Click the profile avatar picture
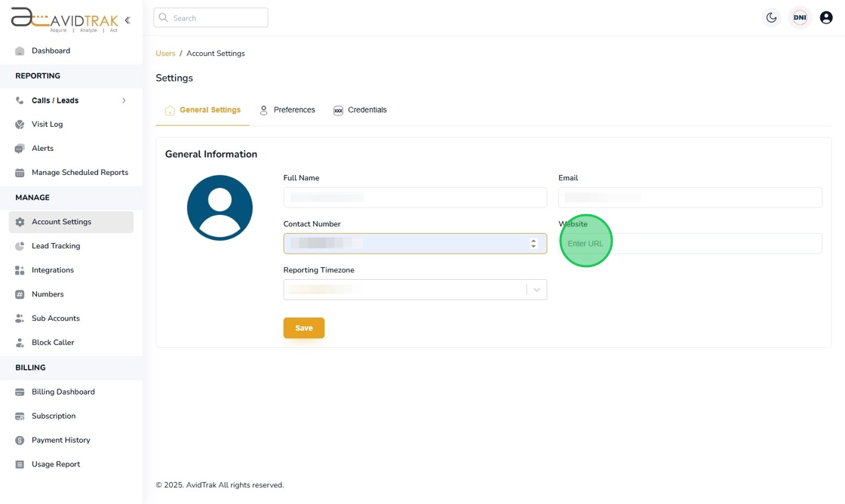The width and height of the screenshot is (845, 504). point(220,207)
